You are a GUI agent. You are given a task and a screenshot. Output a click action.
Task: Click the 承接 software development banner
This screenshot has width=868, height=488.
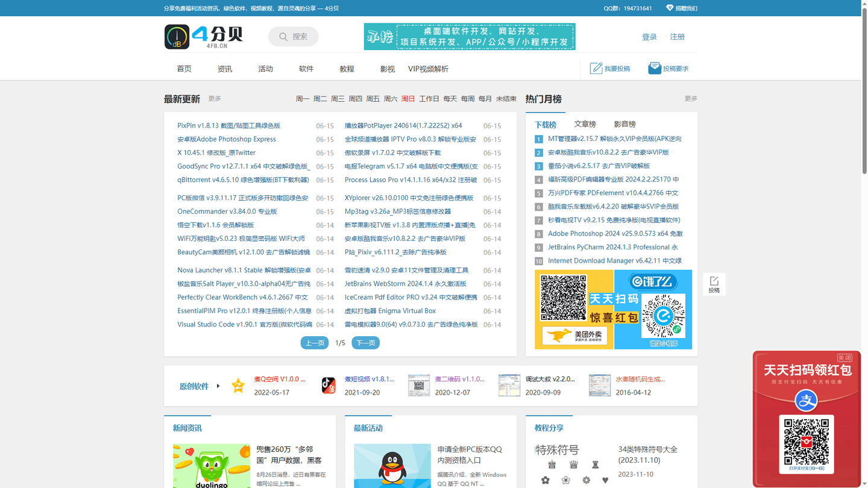coord(470,37)
